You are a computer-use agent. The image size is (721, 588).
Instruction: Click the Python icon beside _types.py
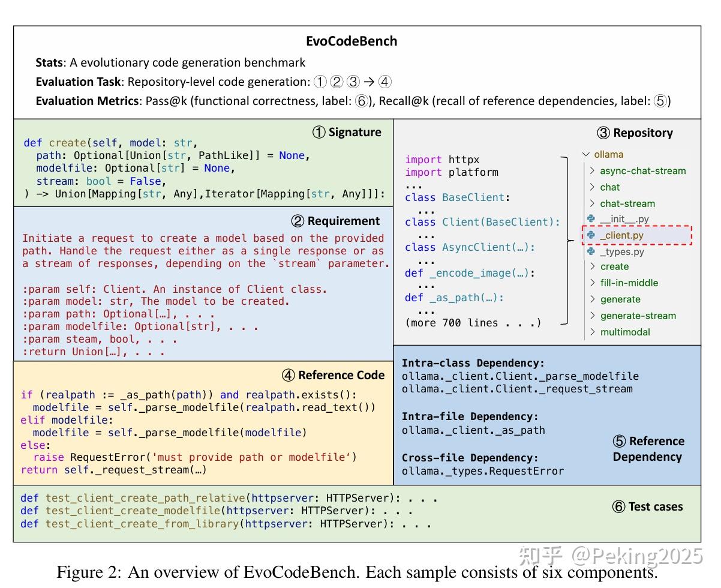591,251
